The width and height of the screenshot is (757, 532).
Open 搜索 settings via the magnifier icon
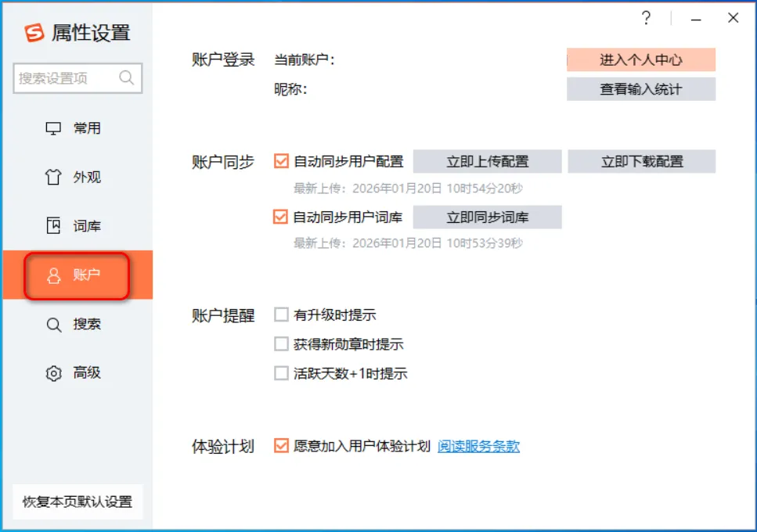[x=74, y=324]
